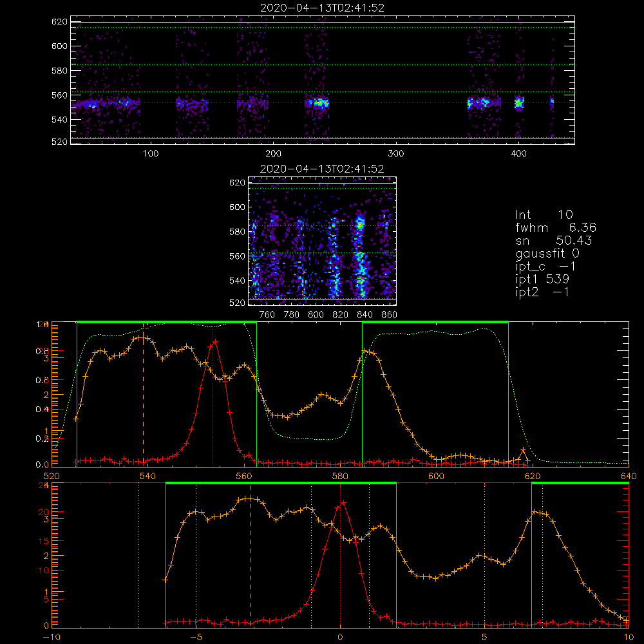The height and width of the screenshot is (644, 644).
Task: Click the red curve peak in upper profile plot
Action: point(215,342)
